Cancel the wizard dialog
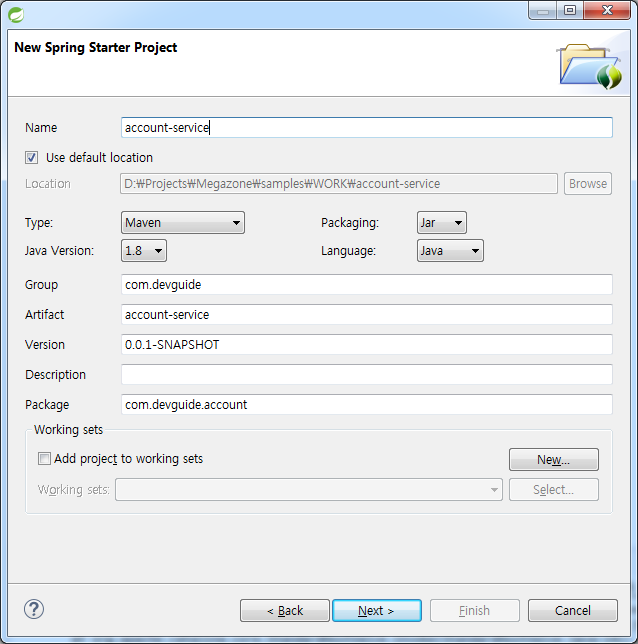Viewport: 638px width, 644px height. [573, 610]
